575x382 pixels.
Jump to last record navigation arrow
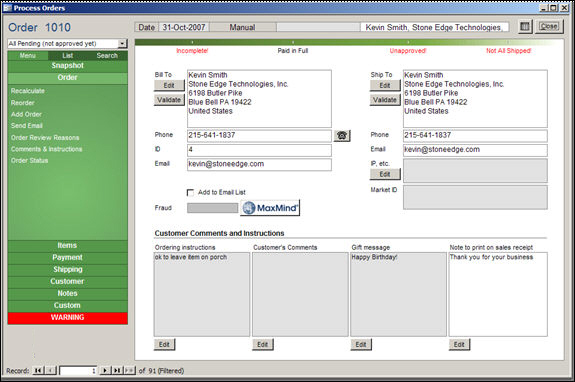pos(117,370)
